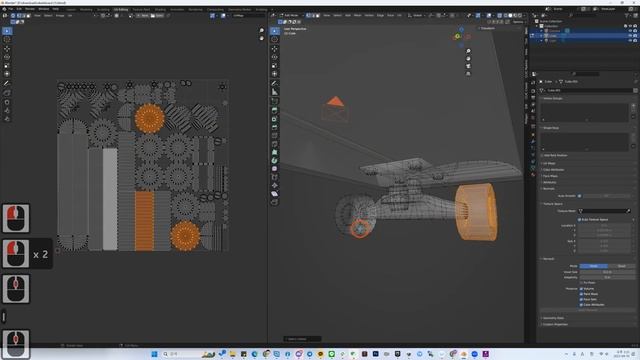Image resolution: width=640 pixels, height=360 pixels.
Task: Switch to the Shading workspace tab
Action: point(160,9)
